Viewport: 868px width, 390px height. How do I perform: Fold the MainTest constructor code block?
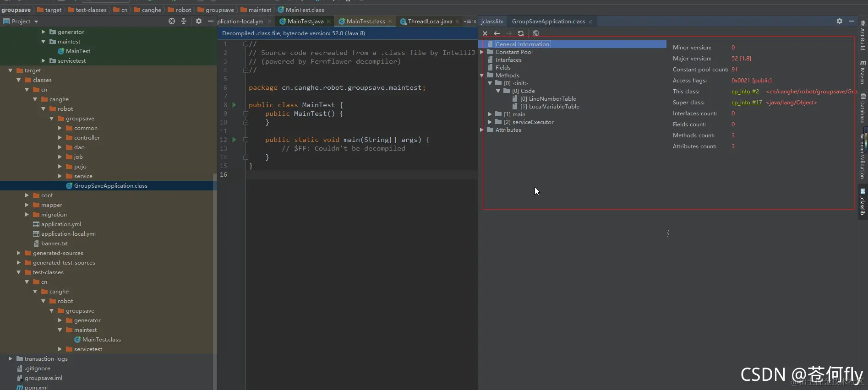point(246,114)
